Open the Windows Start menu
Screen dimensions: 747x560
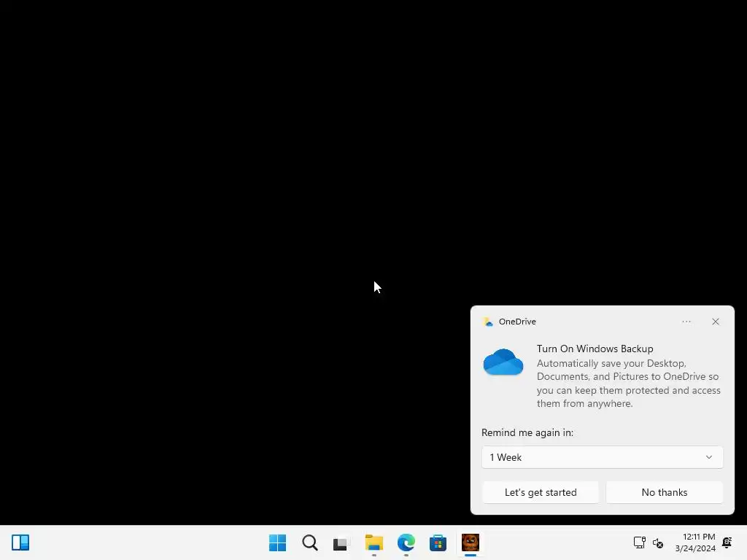pos(277,542)
